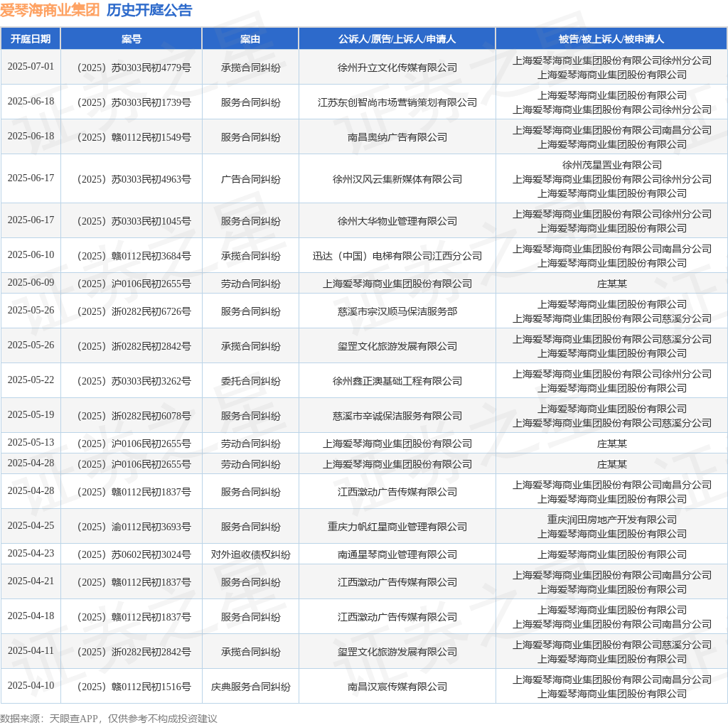This screenshot has width=728, height=725.
Task: Click plaintiff 徐州鑫正澳基础工程有限公司
Action: click(397, 381)
